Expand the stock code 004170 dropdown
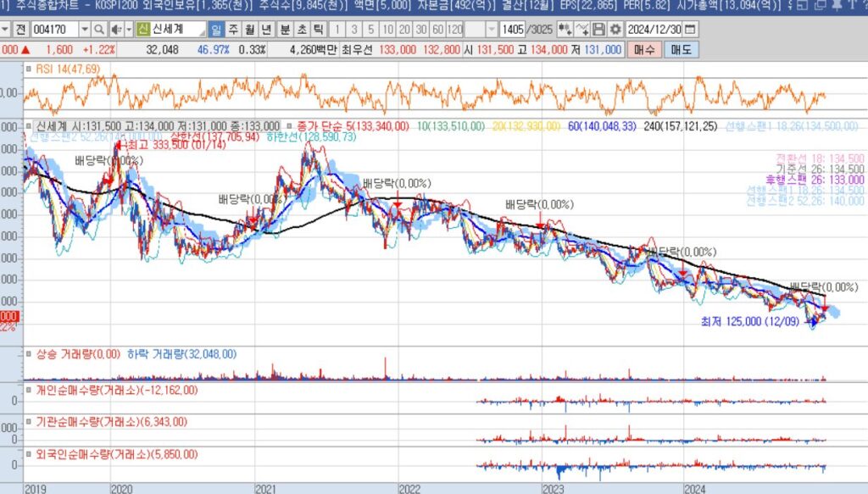Viewport: 868px width, 494px height. coord(85,29)
